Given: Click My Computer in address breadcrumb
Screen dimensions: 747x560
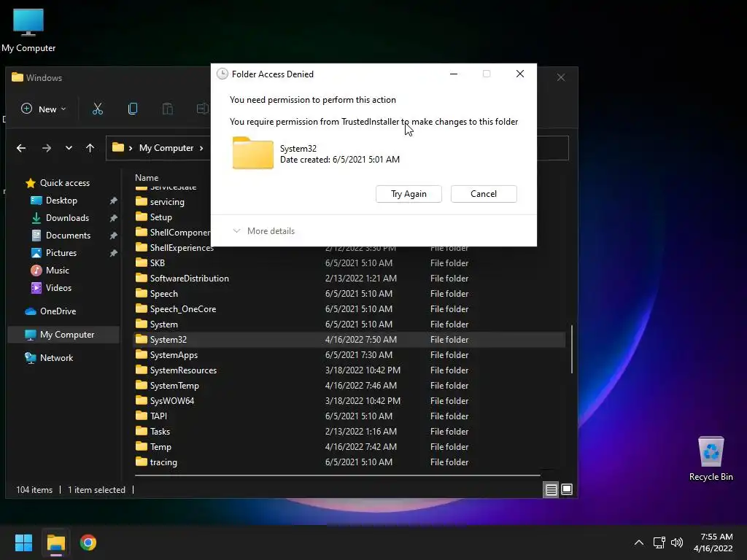Looking at the screenshot, I should point(166,148).
